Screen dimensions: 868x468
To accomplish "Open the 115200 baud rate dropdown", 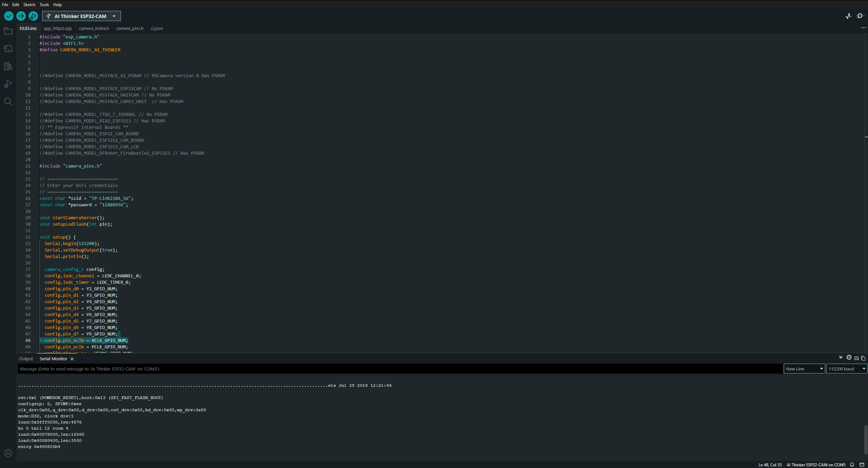I will point(847,369).
